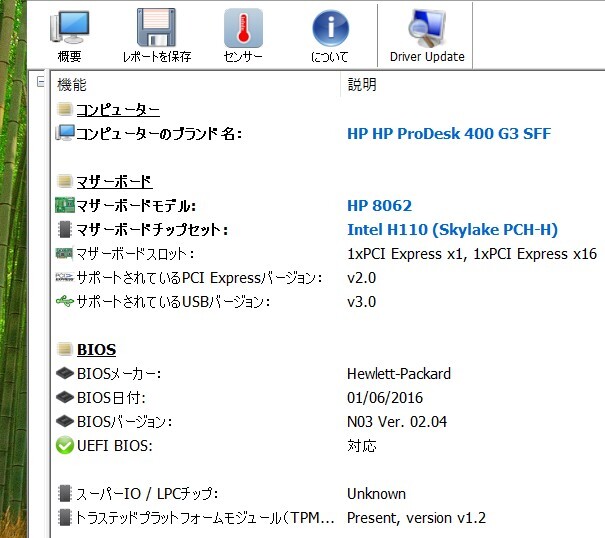Click the v3.0 USB version value
The image size is (605, 538).
pos(362,302)
